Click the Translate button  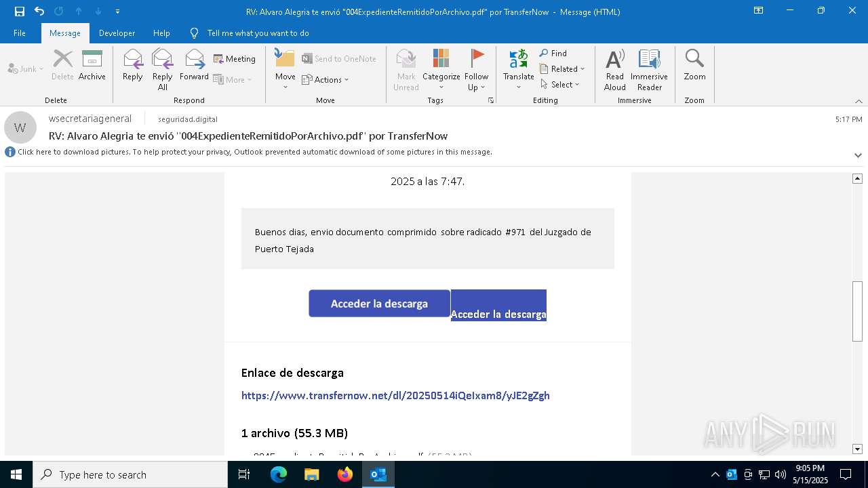tap(519, 70)
